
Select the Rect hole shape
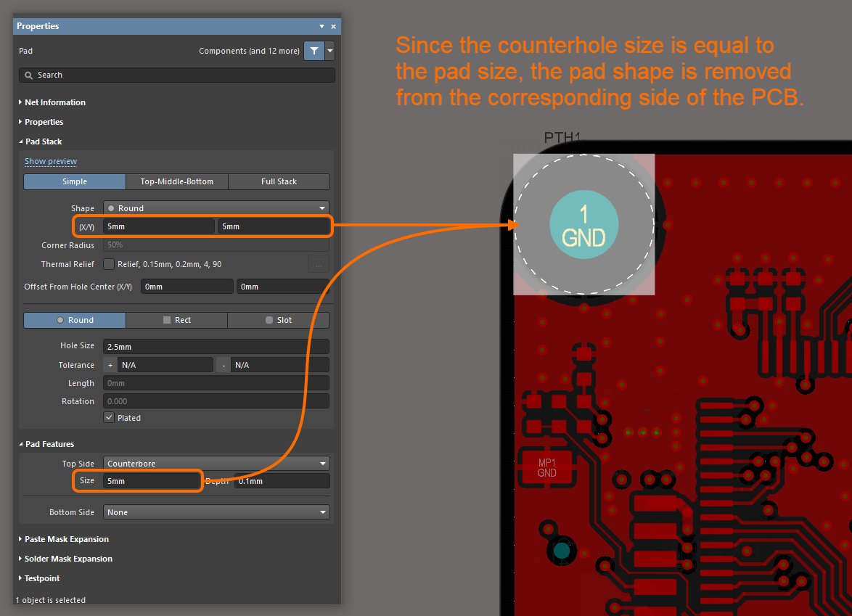click(176, 320)
